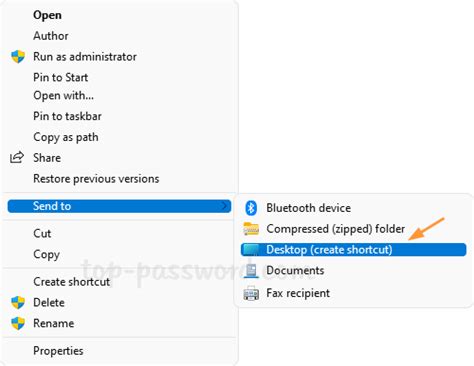Select Pin to Start
Viewport: 474px width, 366px height.
[x=61, y=77]
